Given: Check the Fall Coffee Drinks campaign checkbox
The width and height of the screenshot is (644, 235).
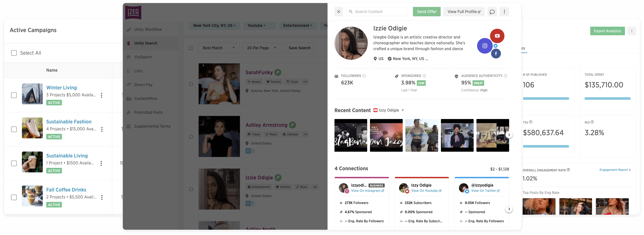Looking at the screenshot, I should click(14, 197).
